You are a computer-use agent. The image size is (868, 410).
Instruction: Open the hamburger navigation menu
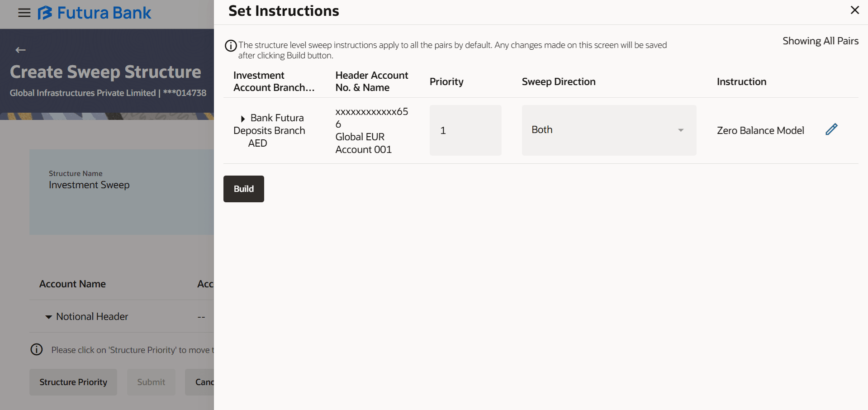24,13
